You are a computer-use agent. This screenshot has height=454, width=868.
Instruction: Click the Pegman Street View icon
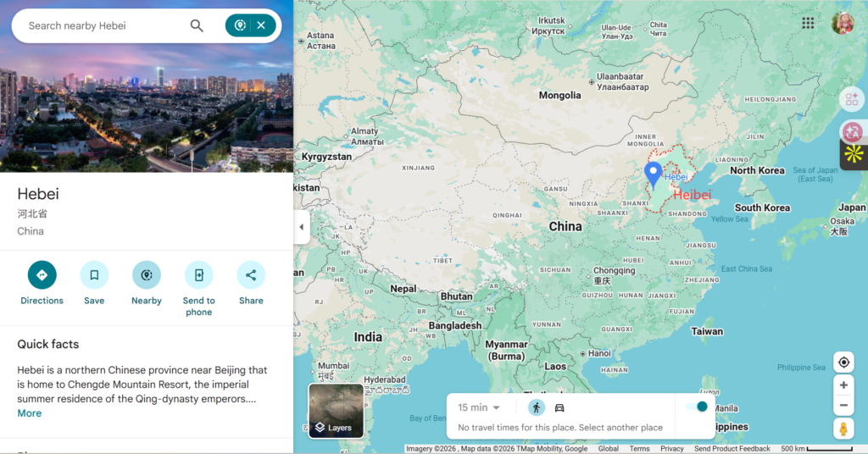pyautogui.click(x=843, y=429)
